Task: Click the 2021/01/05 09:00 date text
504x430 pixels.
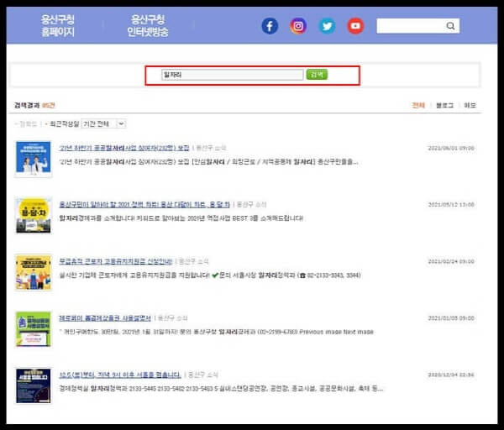Action: coord(451,318)
